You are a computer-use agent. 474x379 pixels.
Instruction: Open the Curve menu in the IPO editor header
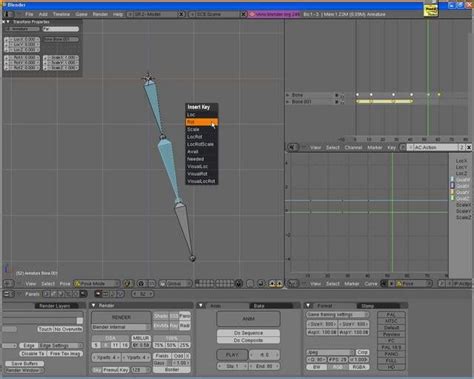click(371, 284)
